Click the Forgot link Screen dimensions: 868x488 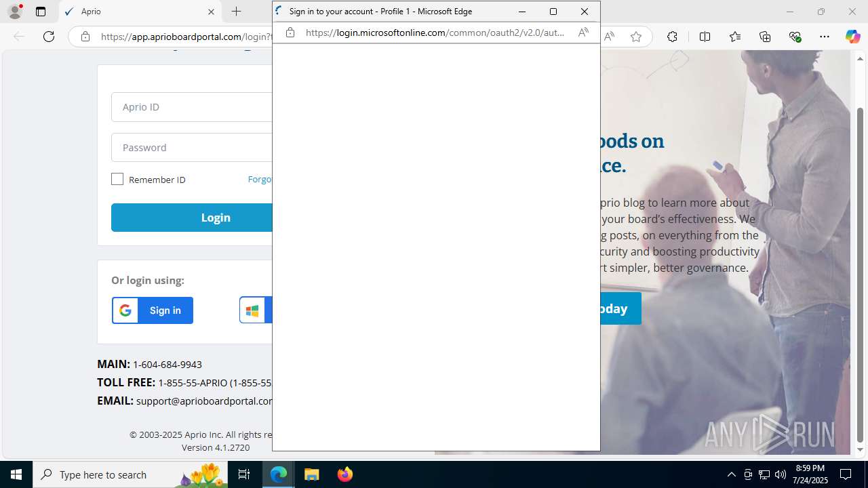pos(260,179)
